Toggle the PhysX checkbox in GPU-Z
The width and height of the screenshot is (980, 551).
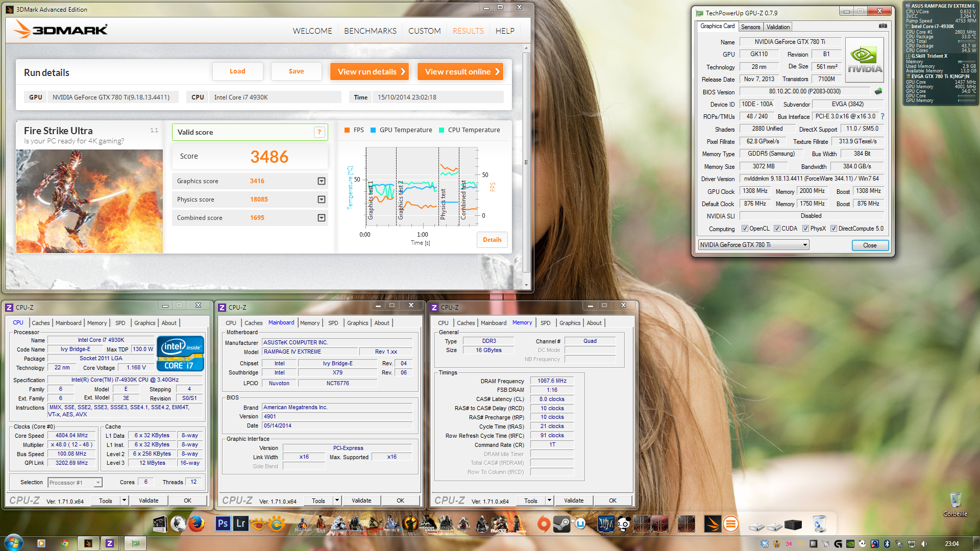805,229
